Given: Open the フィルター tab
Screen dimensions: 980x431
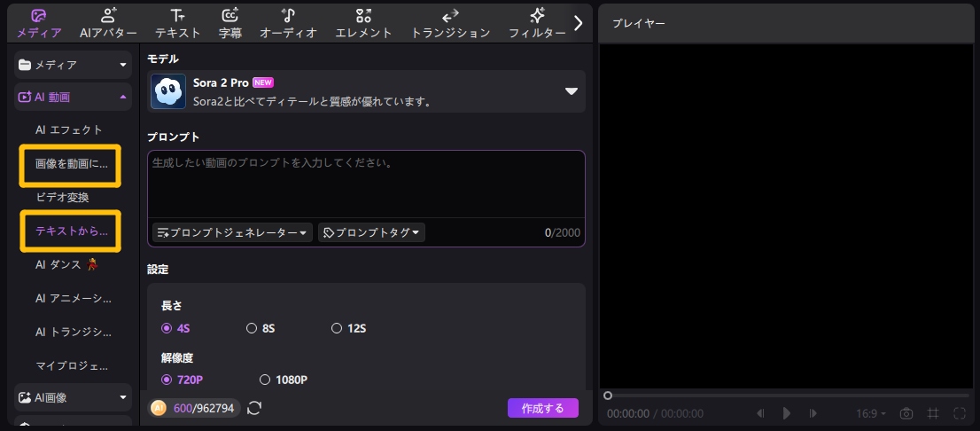Looking at the screenshot, I should pyautogui.click(x=537, y=24).
